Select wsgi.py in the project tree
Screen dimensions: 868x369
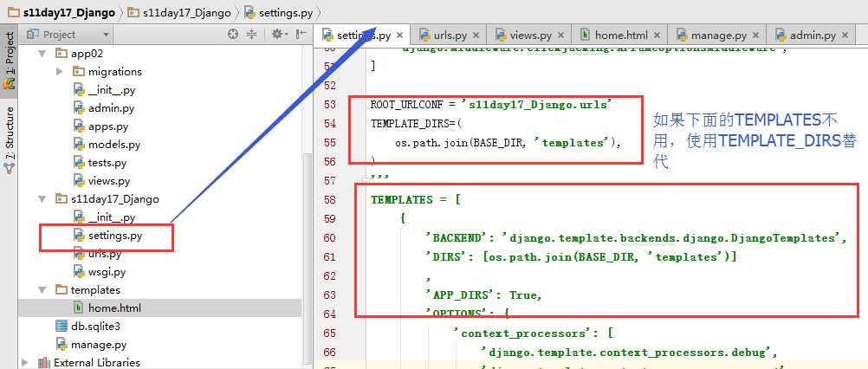pos(100,272)
